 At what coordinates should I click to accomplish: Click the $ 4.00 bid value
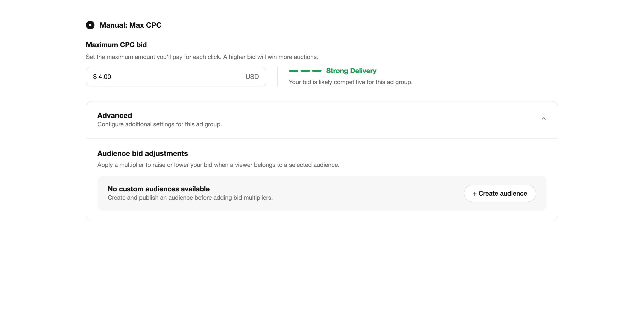coord(102,77)
